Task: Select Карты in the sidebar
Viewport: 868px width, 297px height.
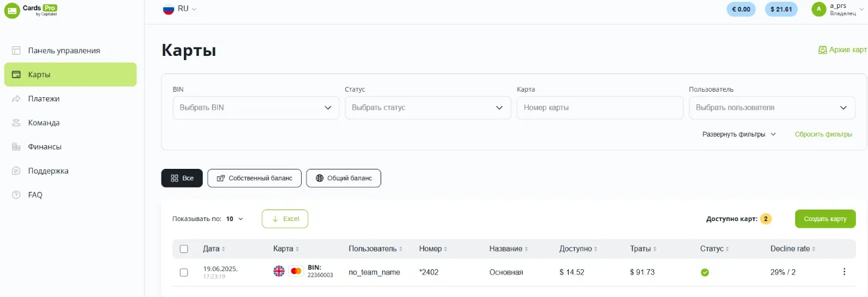Action: [70, 75]
